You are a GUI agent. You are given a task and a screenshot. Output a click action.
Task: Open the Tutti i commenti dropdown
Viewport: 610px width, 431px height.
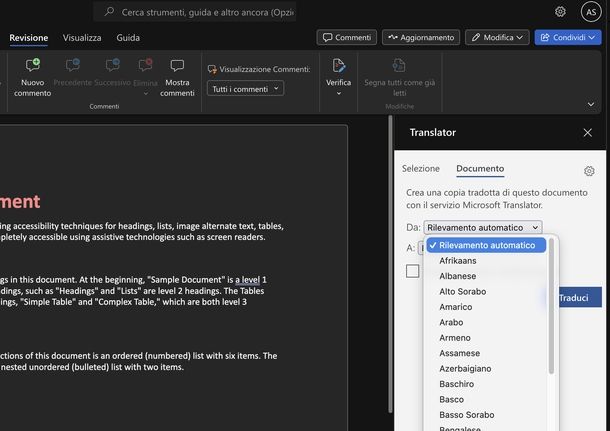point(245,89)
